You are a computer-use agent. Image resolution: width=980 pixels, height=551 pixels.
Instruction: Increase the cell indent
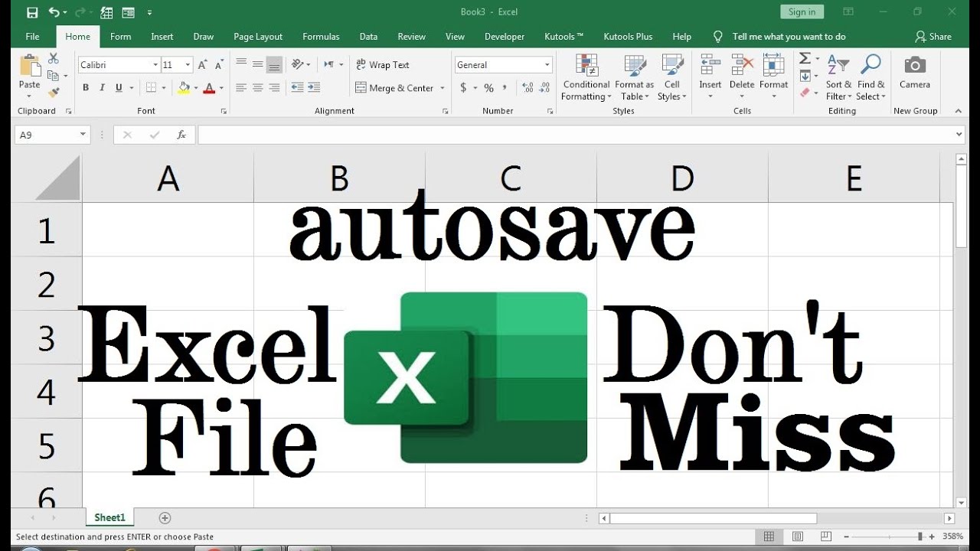pos(314,88)
